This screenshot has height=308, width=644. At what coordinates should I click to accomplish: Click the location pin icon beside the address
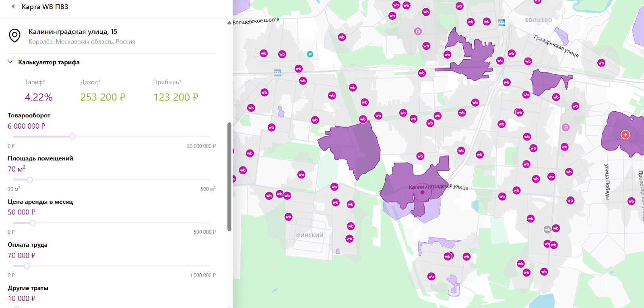[15, 36]
